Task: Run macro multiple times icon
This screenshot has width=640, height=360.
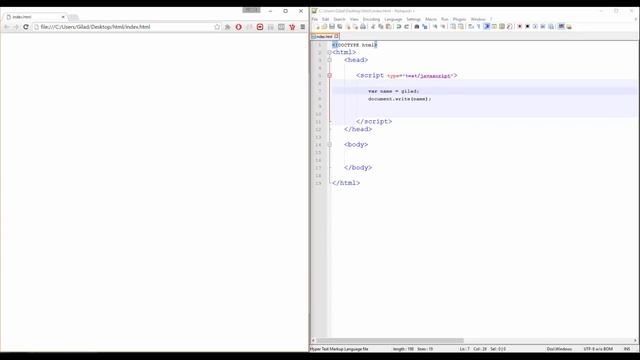Action: coord(543,27)
